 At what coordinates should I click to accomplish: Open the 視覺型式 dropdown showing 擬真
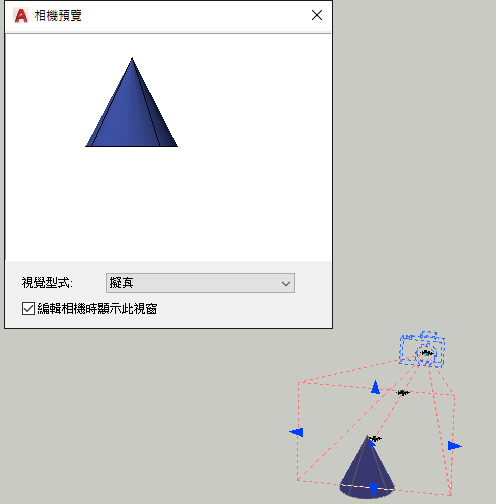coord(200,283)
